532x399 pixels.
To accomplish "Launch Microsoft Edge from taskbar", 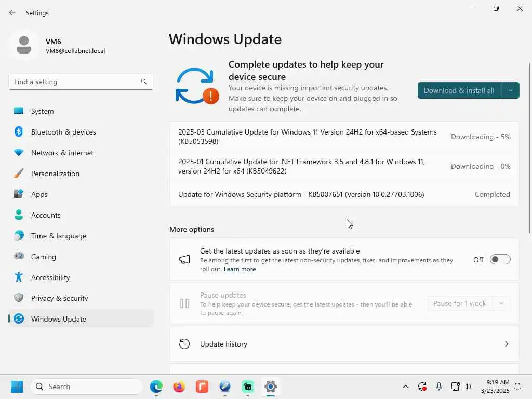I will tap(156, 387).
